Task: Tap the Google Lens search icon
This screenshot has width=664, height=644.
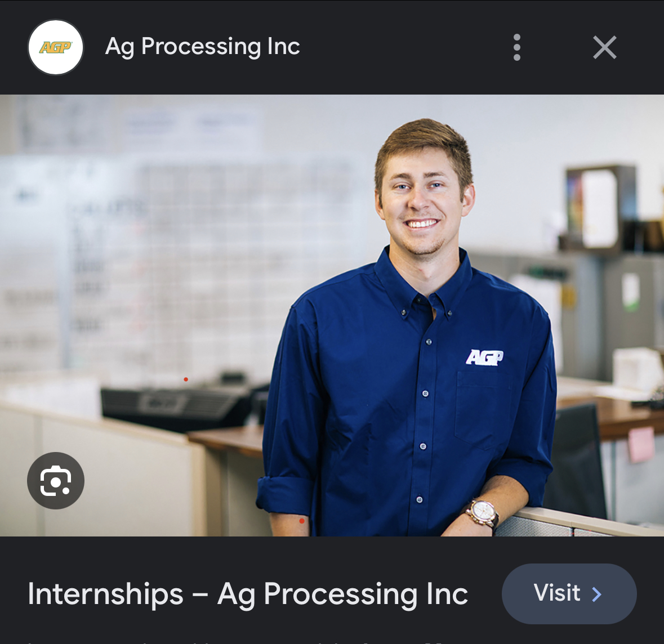Action: point(56,481)
